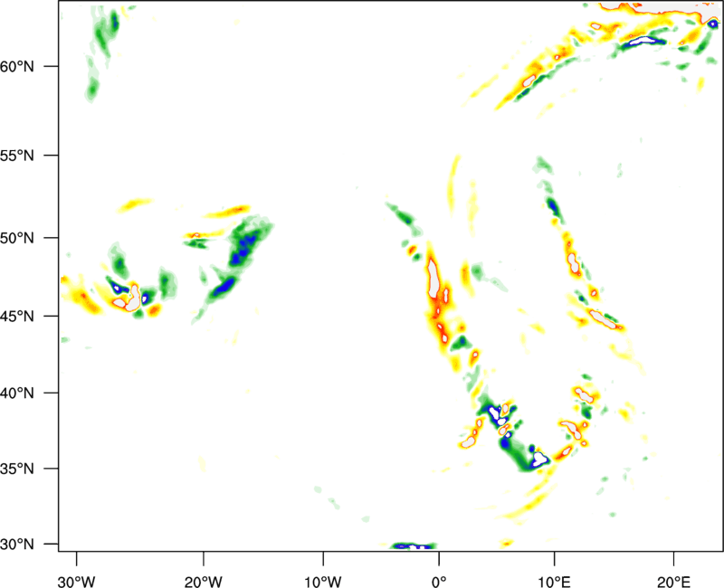Click the 20°W longitude label

pyautogui.click(x=204, y=582)
